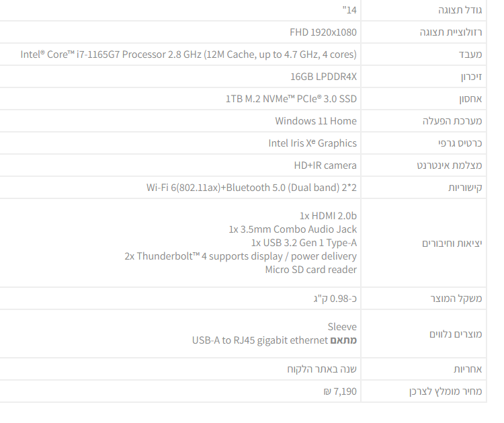The width and height of the screenshot is (504, 423).
Task: Click the Intel Core i7-1165G7 processor text
Action: [189, 54]
